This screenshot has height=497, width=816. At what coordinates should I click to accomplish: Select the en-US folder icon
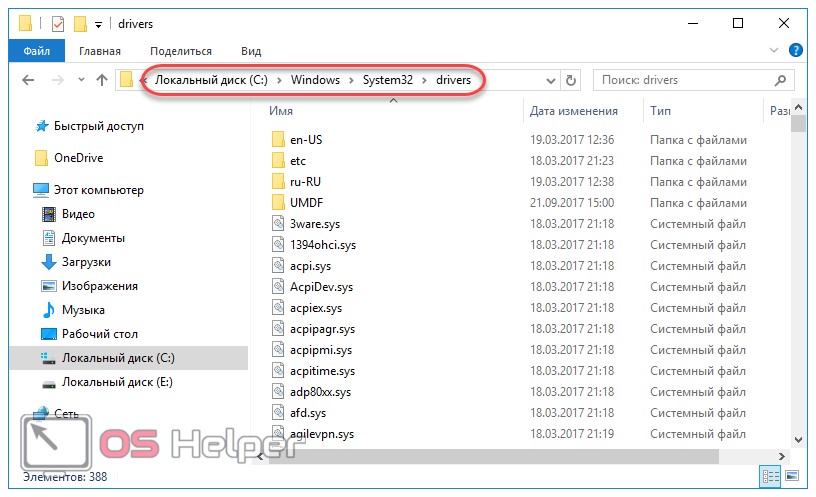[278, 139]
